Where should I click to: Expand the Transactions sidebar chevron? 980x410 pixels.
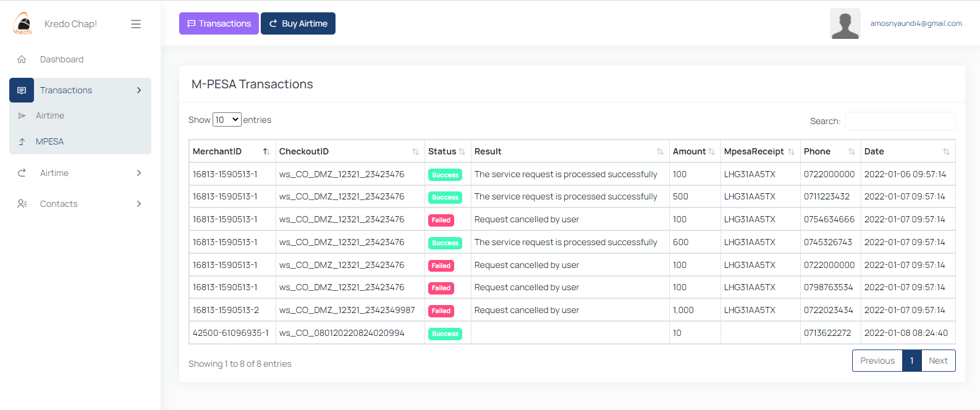(139, 90)
